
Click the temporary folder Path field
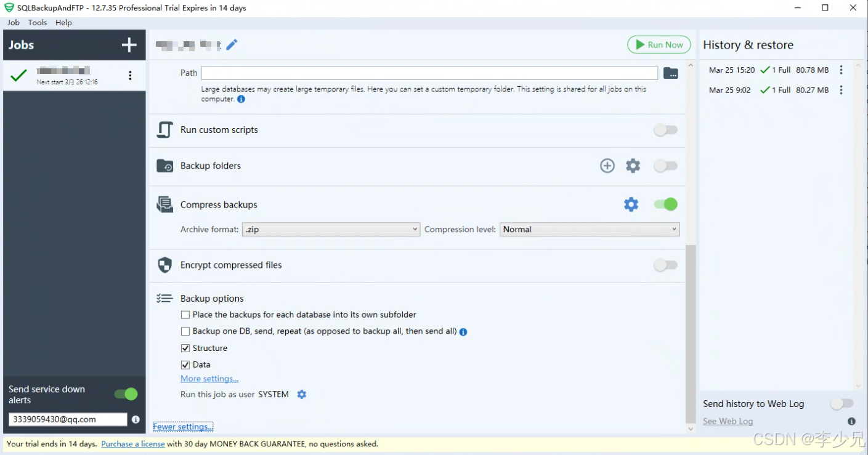coord(429,73)
